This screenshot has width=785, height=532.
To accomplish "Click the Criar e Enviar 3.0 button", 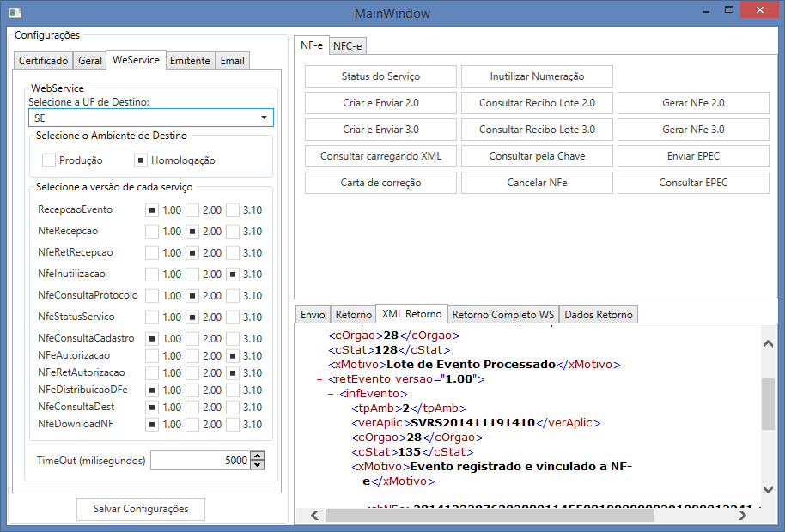I will tap(380, 129).
